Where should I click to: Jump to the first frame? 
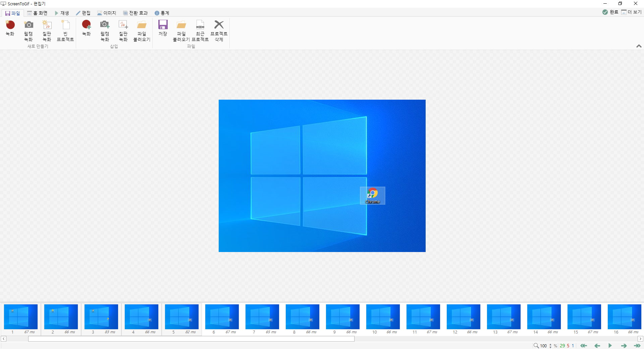coord(584,346)
